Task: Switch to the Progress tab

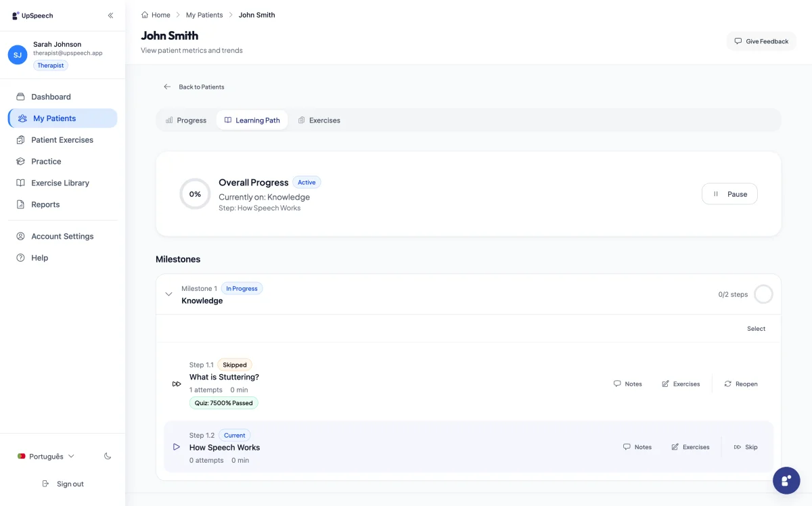Action: point(185,120)
